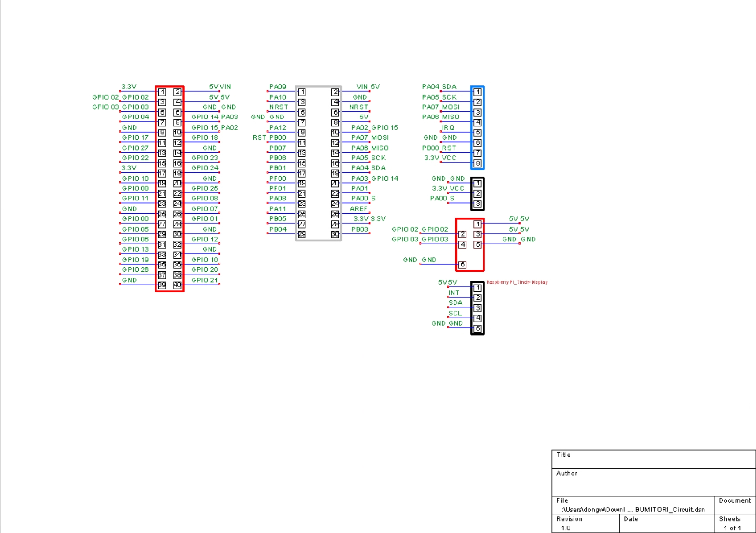Select pin 8 of the blue connector

click(477, 163)
